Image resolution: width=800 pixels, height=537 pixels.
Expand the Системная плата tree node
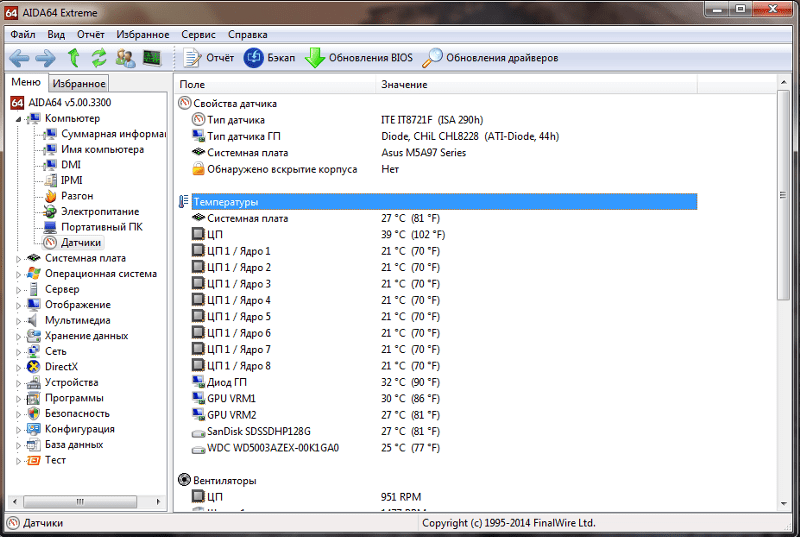[x=18, y=259]
